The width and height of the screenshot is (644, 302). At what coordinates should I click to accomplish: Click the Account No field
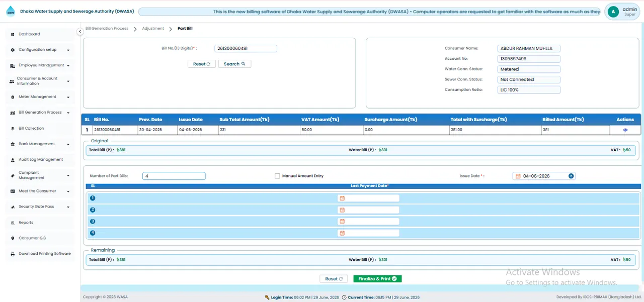point(529,59)
